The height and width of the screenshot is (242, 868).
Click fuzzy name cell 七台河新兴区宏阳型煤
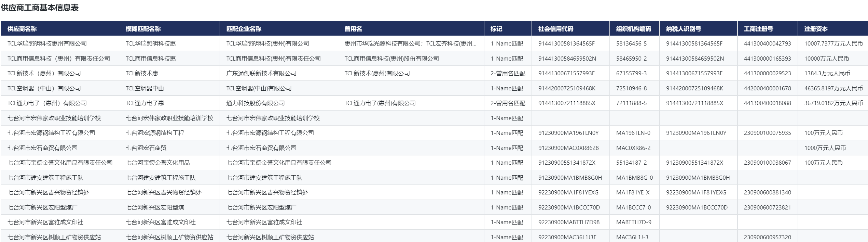tap(155, 207)
